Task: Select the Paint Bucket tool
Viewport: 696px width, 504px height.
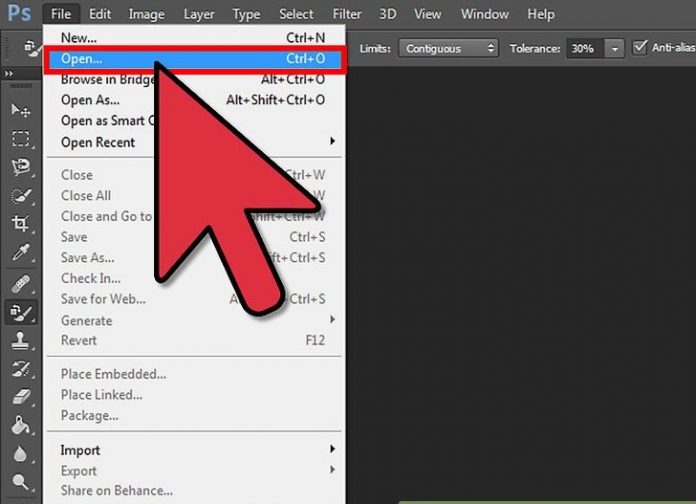Action: click(19, 425)
